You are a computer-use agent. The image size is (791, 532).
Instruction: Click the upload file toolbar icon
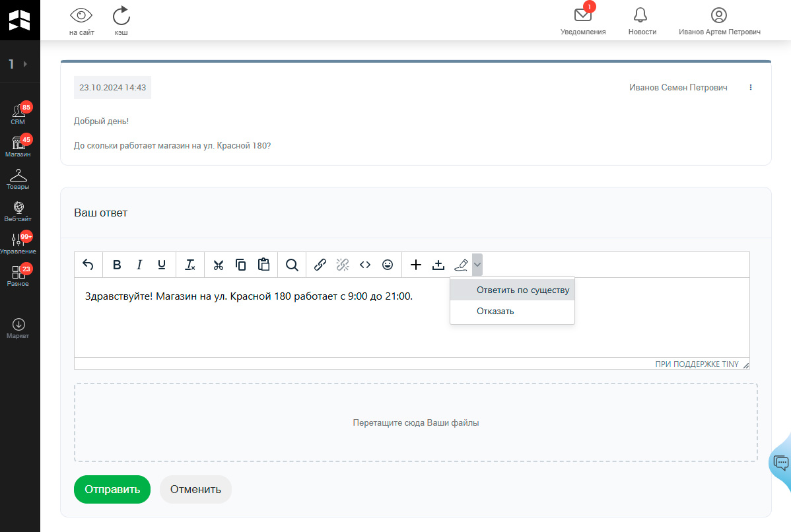pyautogui.click(x=438, y=265)
